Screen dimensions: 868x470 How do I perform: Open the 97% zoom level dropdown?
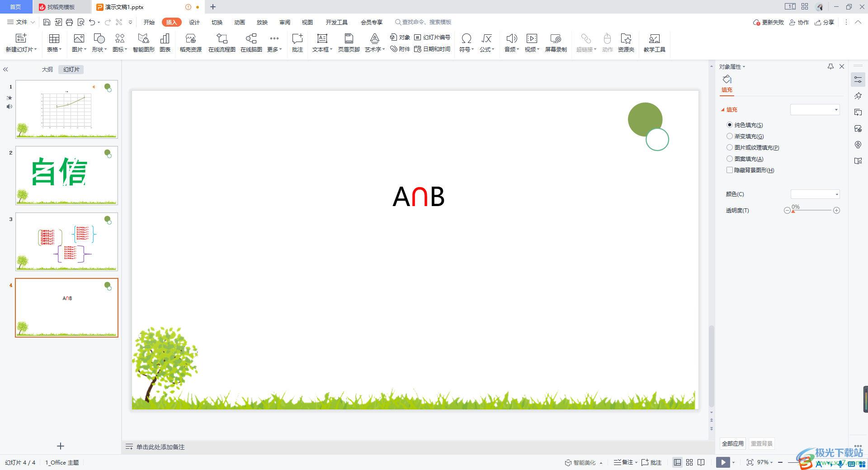click(765, 462)
